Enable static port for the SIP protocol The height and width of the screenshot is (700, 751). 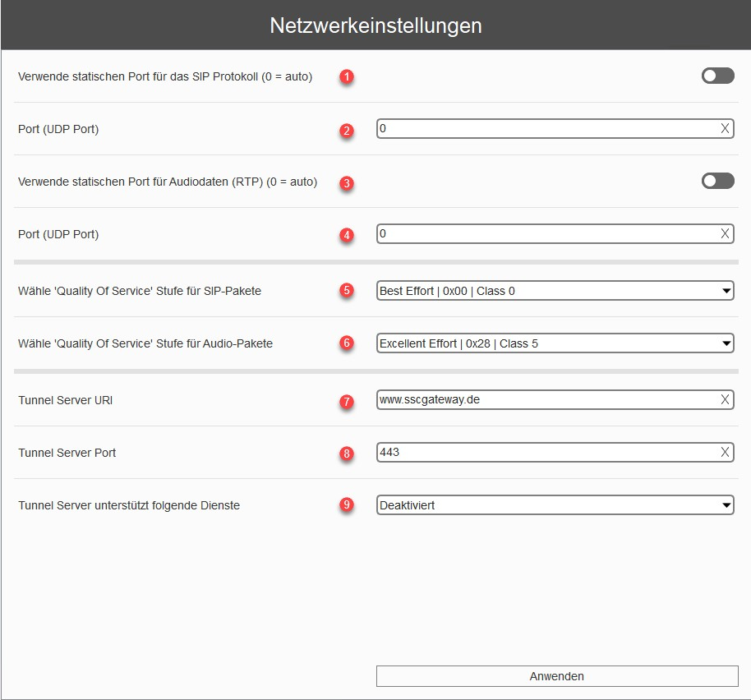(717, 76)
